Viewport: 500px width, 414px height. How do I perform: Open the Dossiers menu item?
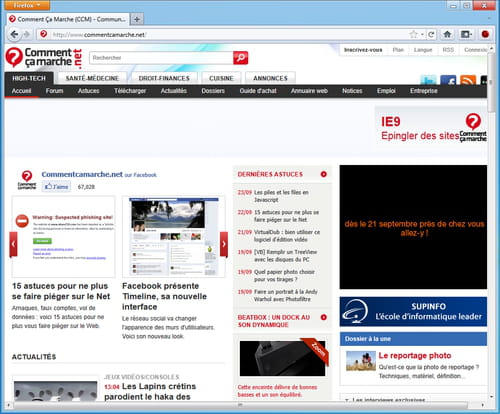click(213, 91)
